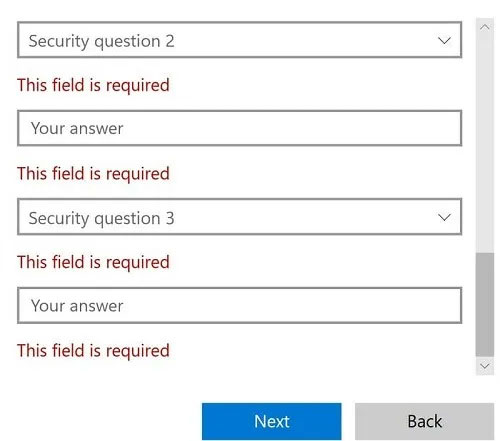Click the scrollbar up arrow
The width and height of the screenshot is (500, 441).
point(485,27)
